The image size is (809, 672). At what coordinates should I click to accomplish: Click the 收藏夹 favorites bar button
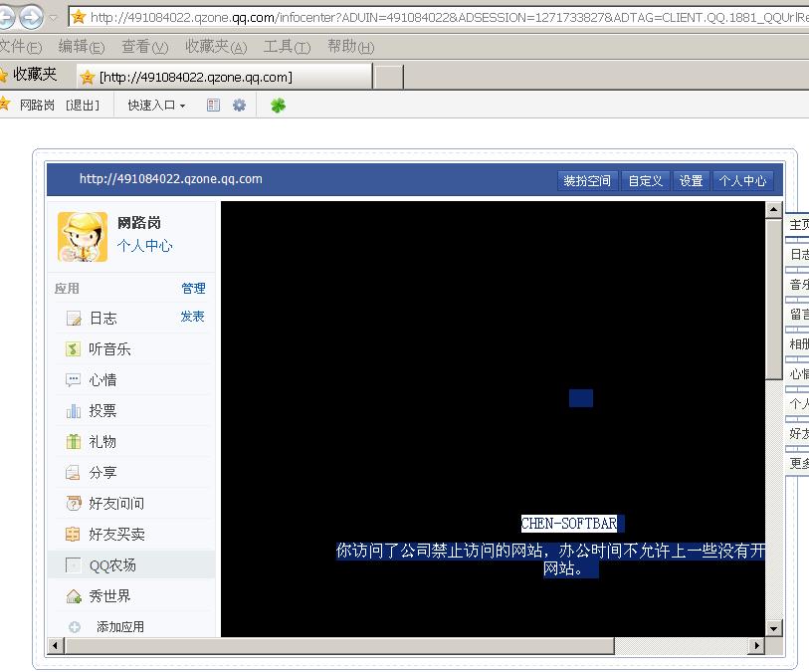29,75
